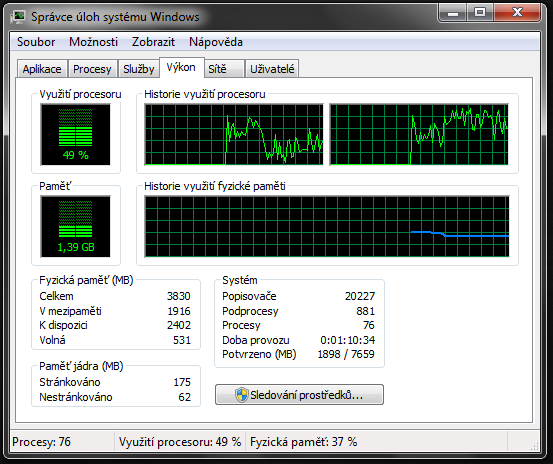This screenshot has height=464, width=553.
Task: Click the physical memory history graph
Action: 327,226
